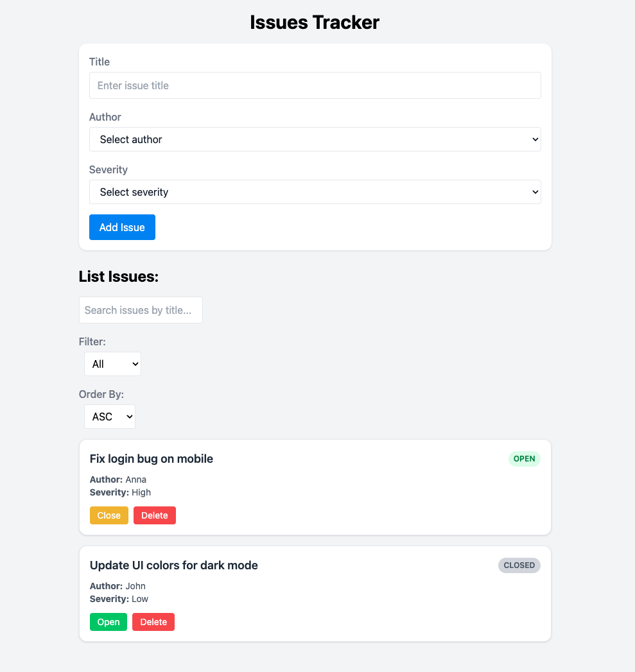The image size is (635, 672).
Task: Click the List Issues heading
Action: click(x=119, y=277)
